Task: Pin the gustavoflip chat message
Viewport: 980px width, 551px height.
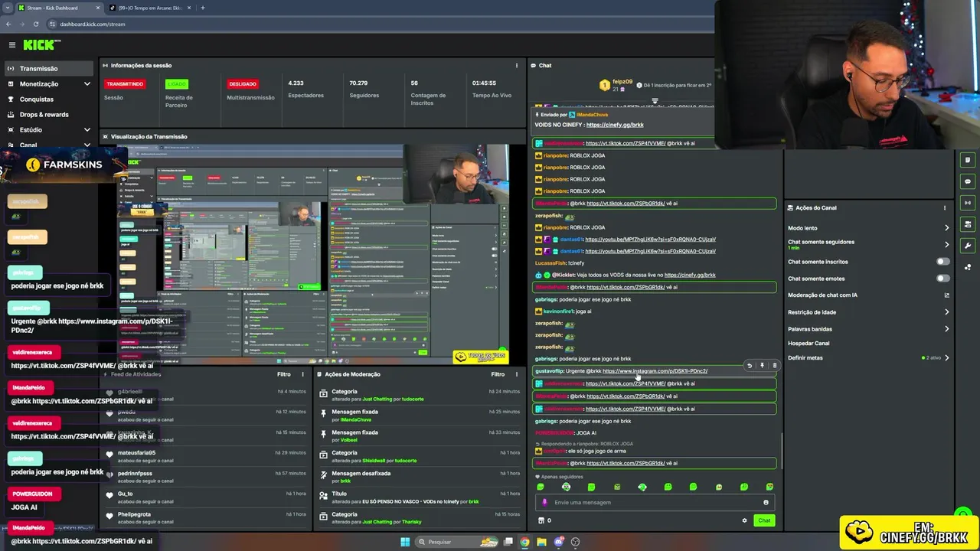Action: pos(762,366)
